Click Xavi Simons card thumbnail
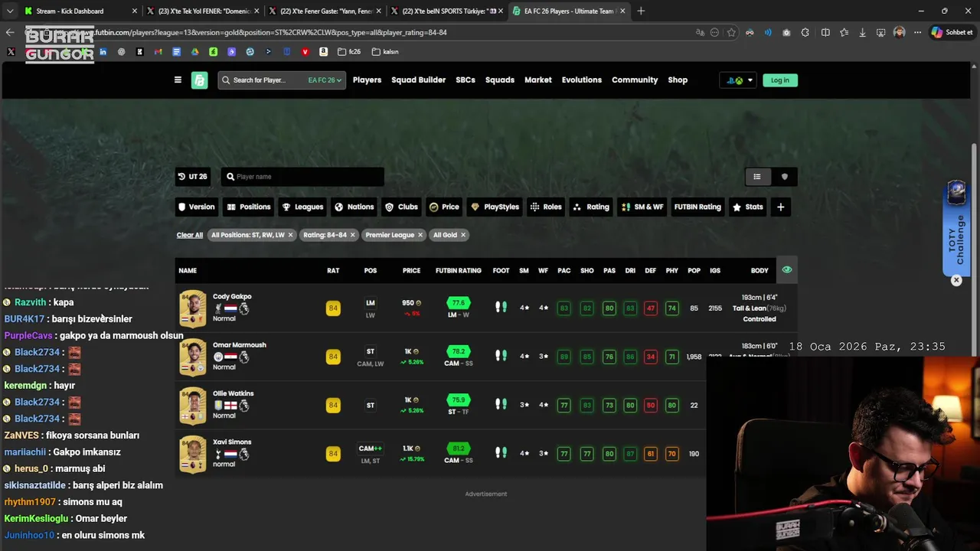980x551 pixels. pos(193,454)
